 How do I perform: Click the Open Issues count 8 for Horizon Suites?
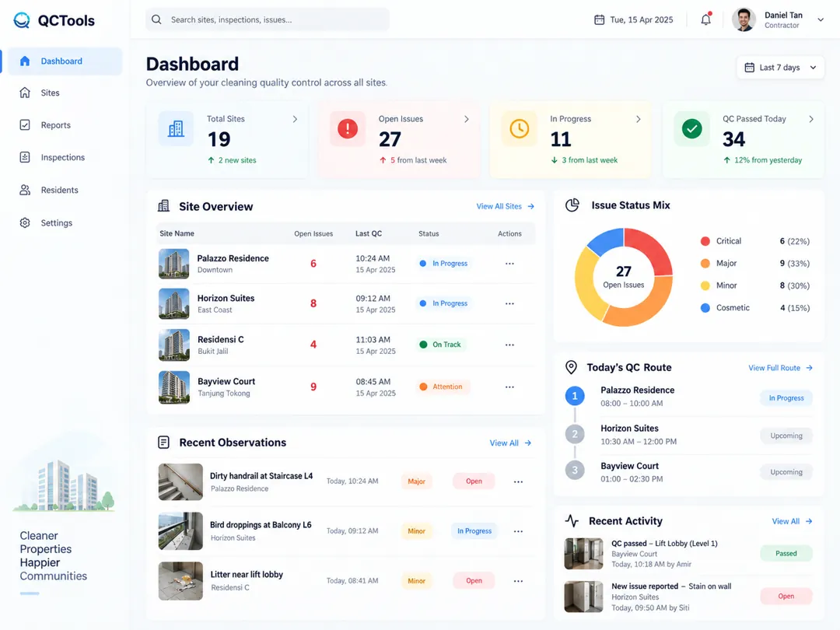click(x=313, y=304)
